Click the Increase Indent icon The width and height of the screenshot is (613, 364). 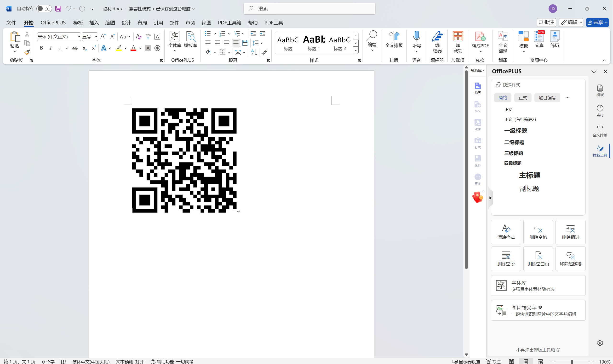tap(263, 34)
